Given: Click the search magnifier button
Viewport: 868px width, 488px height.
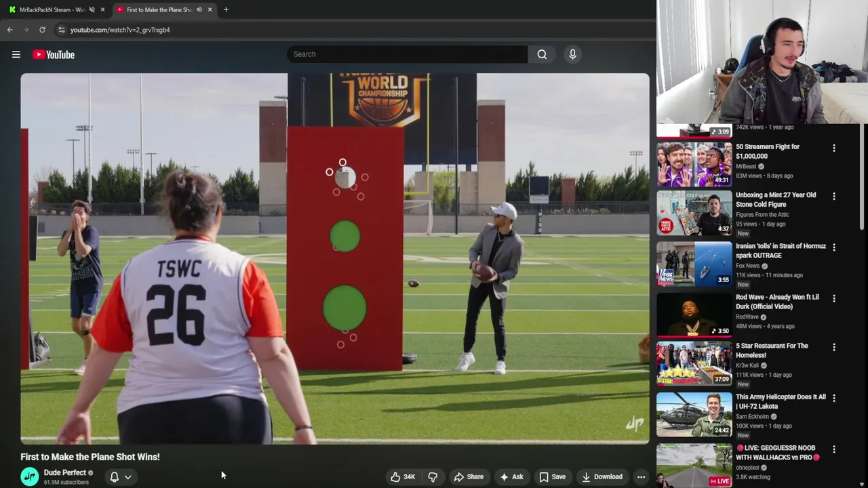Looking at the screenshot, I should (542, 54).
